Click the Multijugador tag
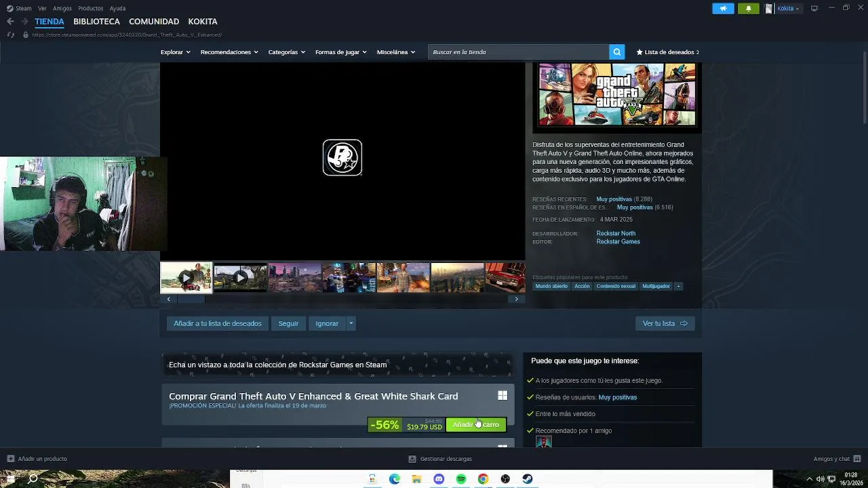Image resolution: width=868 pixels, height=488 pixels. pos(656,286)
